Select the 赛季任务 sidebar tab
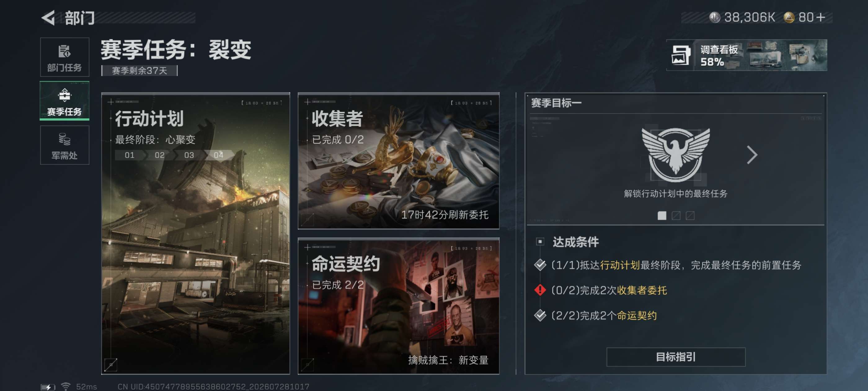 coord(65,101)
